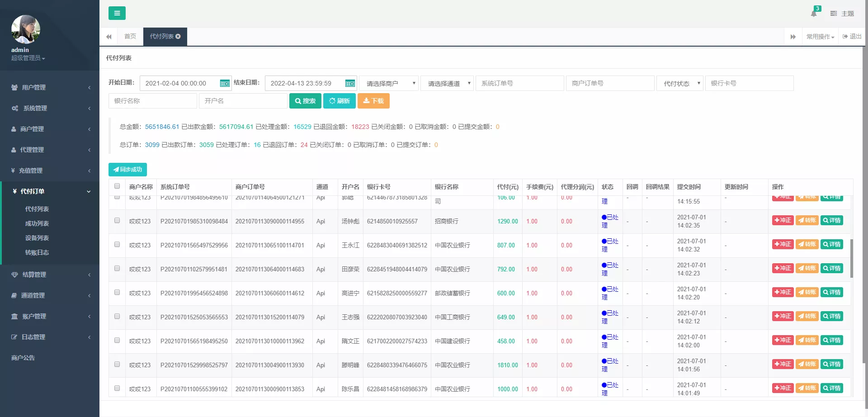Click the admin avatar picture
The image size is (868, 417).
click(x=26, y=29)
